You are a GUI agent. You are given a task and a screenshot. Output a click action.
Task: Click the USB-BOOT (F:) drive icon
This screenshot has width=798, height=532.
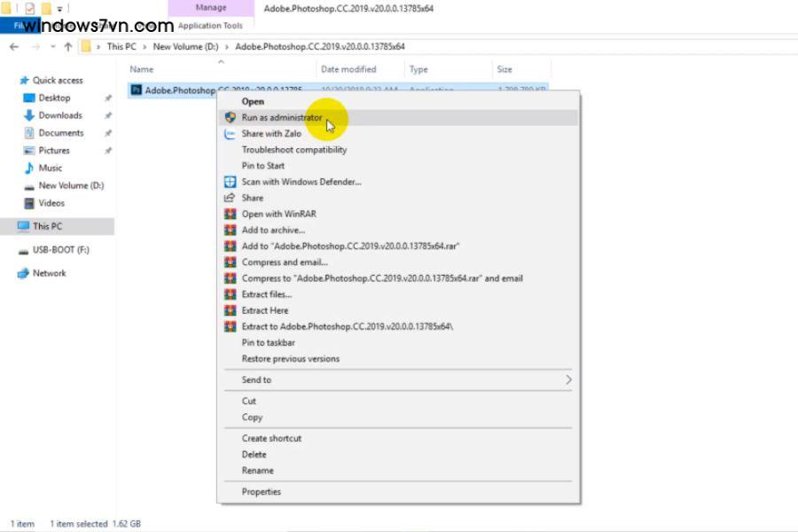coord(24,251)
